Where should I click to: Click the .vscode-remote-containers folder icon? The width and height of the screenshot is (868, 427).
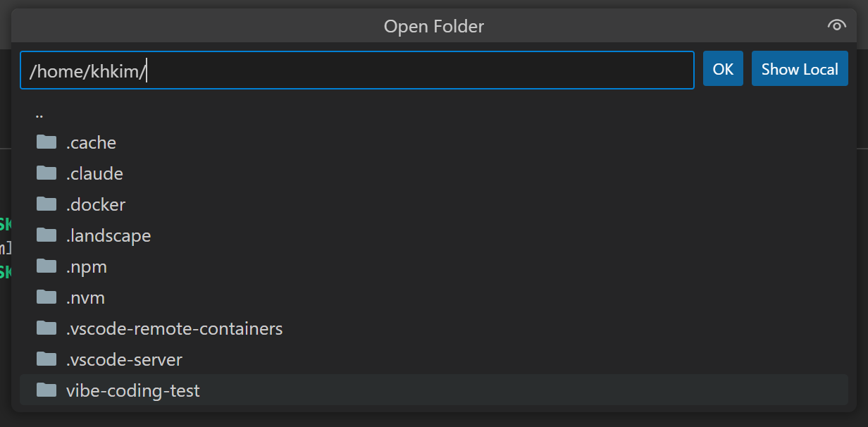(46, 328)
